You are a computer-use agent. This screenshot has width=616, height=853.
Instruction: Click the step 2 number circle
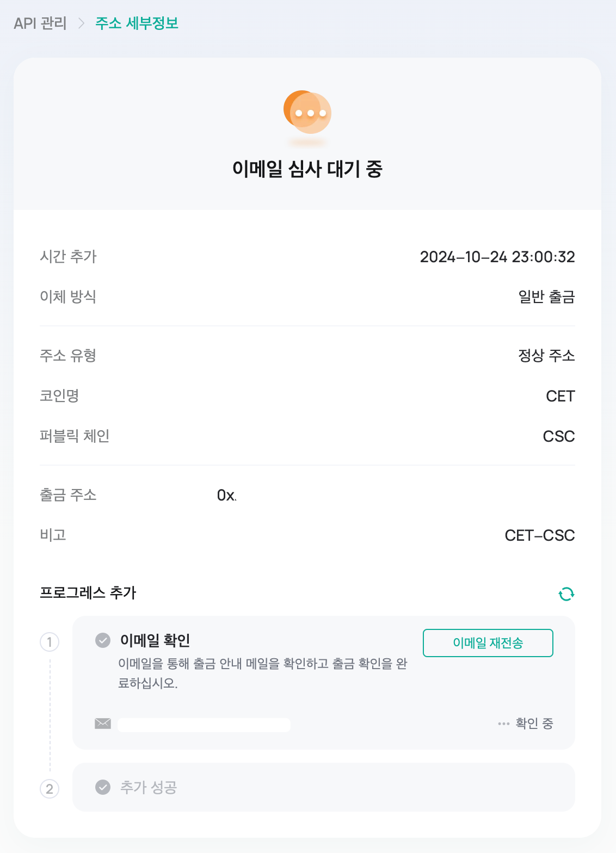pyautogui.click(x=50, y=789)
